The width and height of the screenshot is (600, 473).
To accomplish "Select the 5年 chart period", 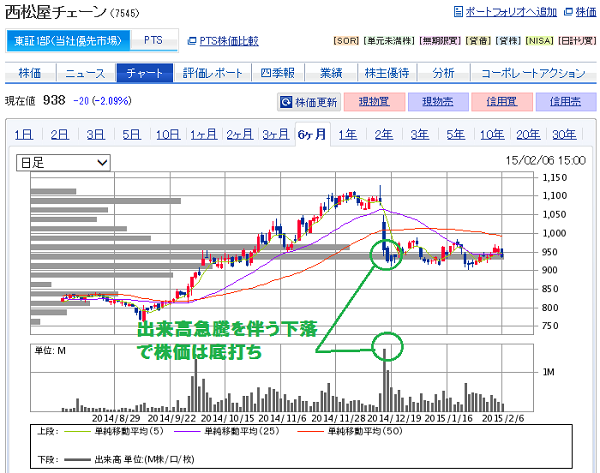I will (456, 135).
